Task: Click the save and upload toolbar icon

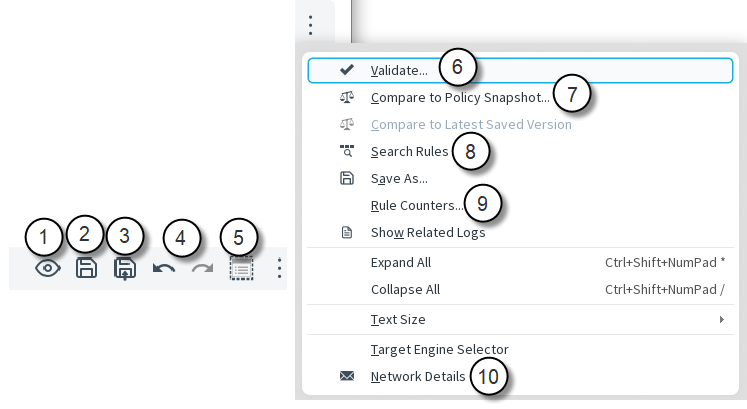Action: pyautogui.click(x=125, y=269)
